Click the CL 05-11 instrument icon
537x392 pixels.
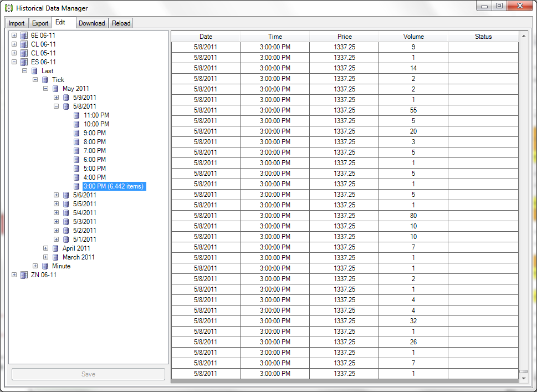(24, 53)
